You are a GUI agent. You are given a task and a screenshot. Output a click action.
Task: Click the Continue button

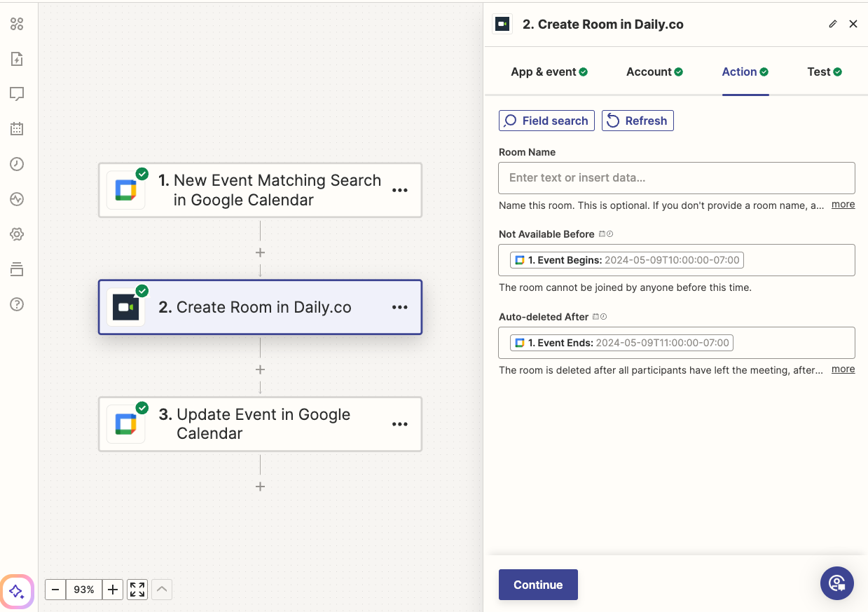[x=538, y=585]
